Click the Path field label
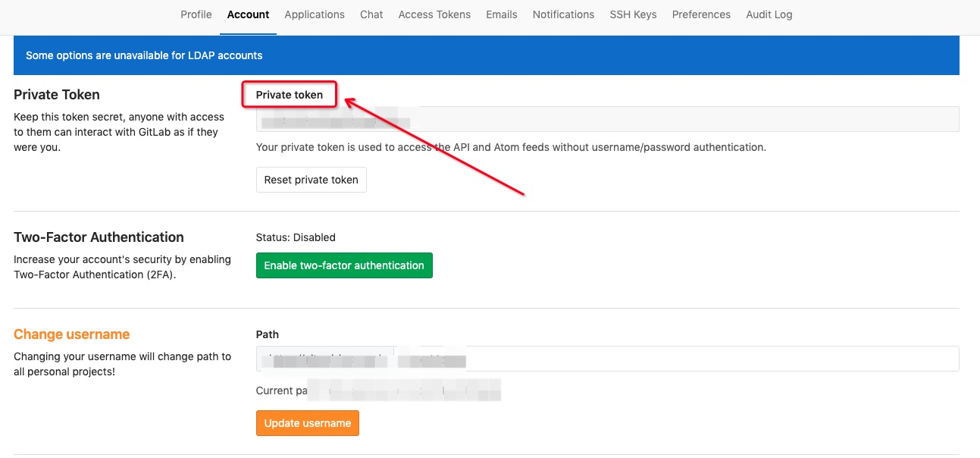 268,334
